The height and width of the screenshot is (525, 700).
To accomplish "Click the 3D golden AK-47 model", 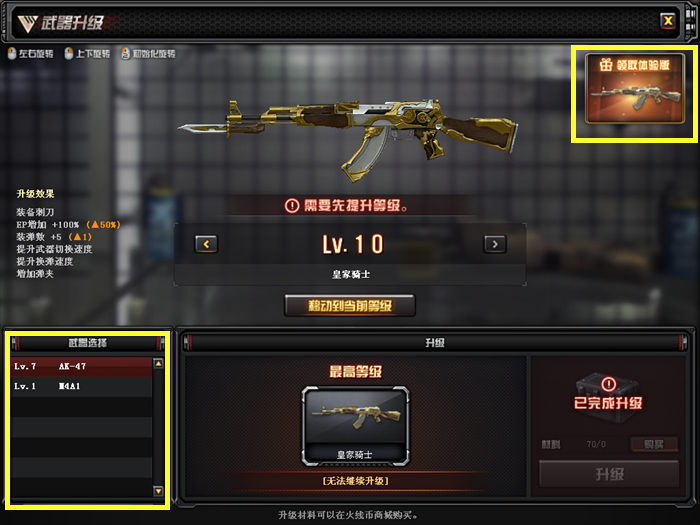I will pos(349,136).
